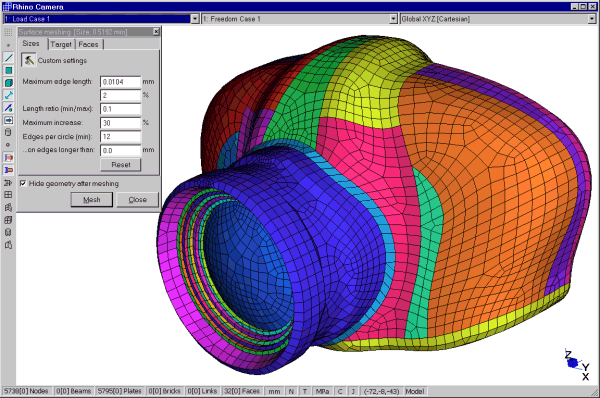Image resolution: width=600 pixels, height=398 pixels.
Task: Switch to the Target tab
Action: [61, 44]
